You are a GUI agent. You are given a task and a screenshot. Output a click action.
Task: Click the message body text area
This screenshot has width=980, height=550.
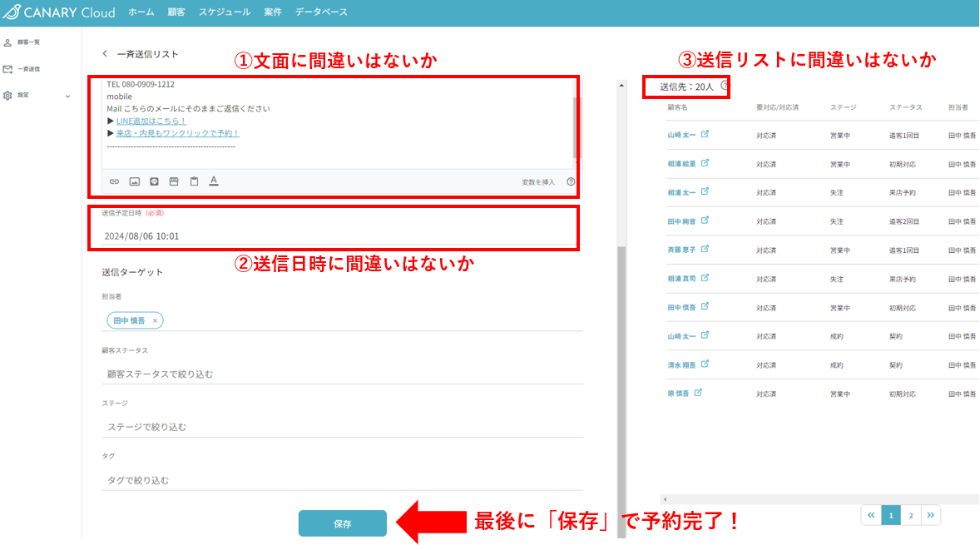[338, 122]
